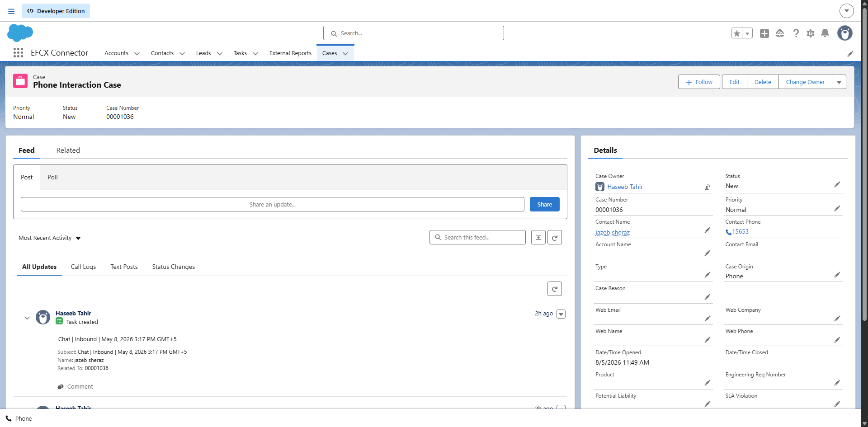Edit the Web Company field pencil
Image resolution: width=868 pixels, height=427 pixels.
pos(837,319)
